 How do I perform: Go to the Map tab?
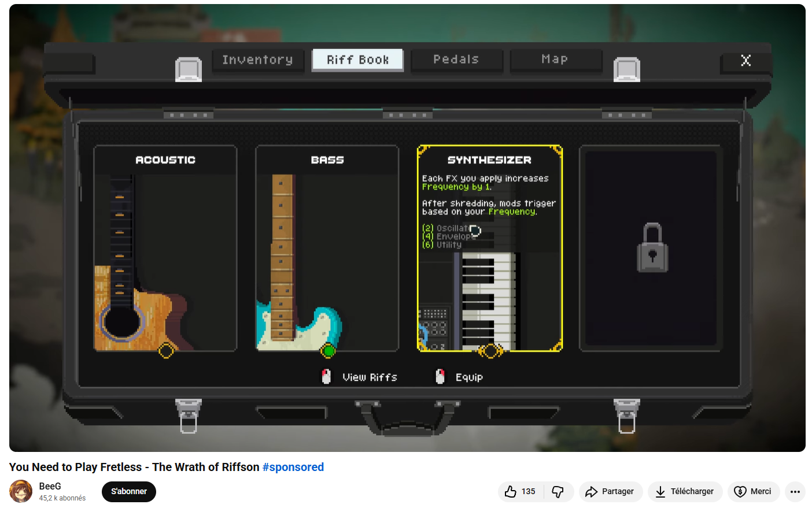555,60
